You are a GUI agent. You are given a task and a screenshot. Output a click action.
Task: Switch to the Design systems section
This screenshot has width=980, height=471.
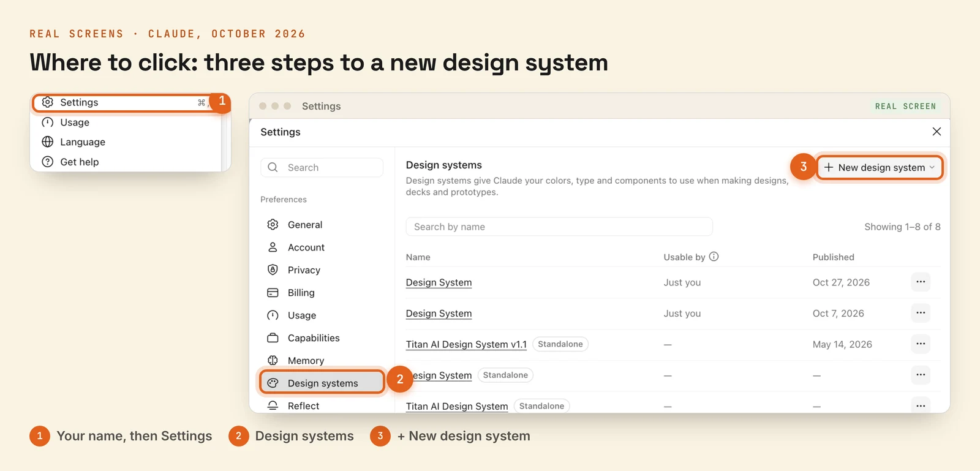point(322,383)
